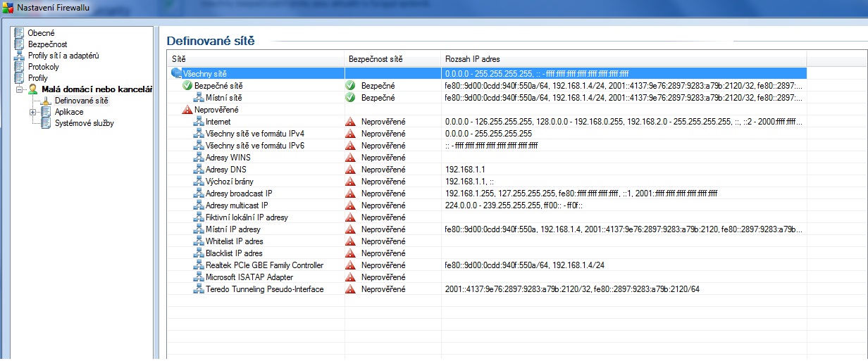Click the Systémové služby icon in tree
The height and width of the screenshot is (361, 868).
tap(46, 123)
